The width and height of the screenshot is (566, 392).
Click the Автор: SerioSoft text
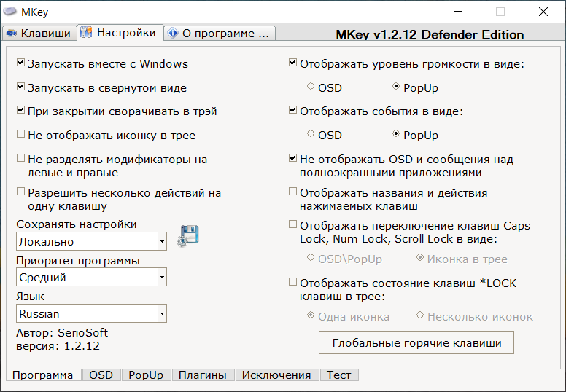[62, 332]
